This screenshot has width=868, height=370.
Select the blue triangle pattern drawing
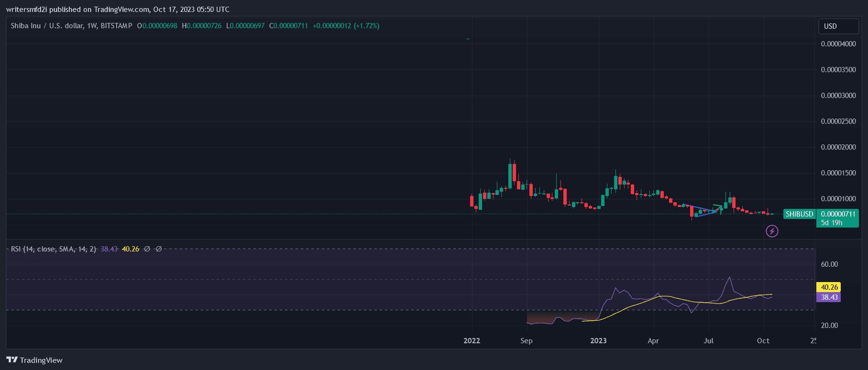(699, 211)
